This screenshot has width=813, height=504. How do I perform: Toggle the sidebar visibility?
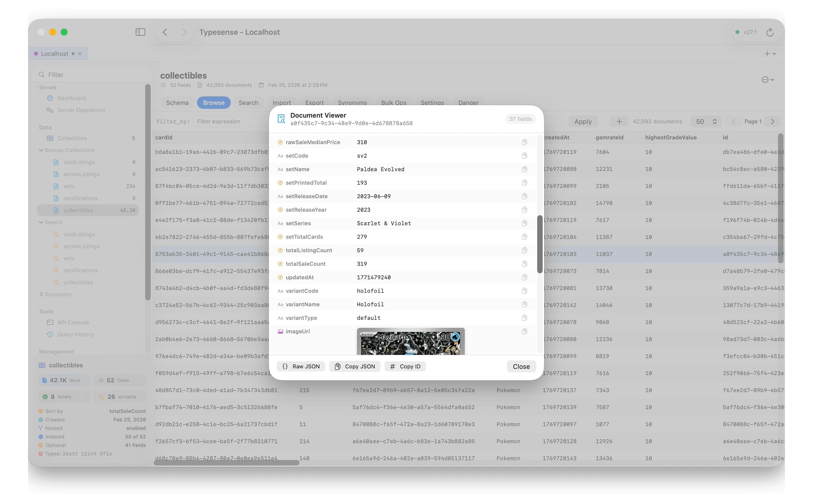[x=140, y=32]
